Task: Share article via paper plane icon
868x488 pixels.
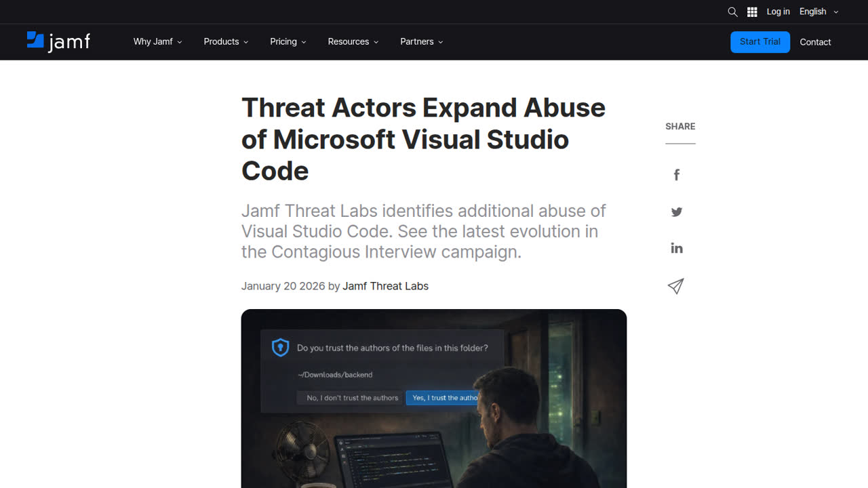Action: click(675, 286)
